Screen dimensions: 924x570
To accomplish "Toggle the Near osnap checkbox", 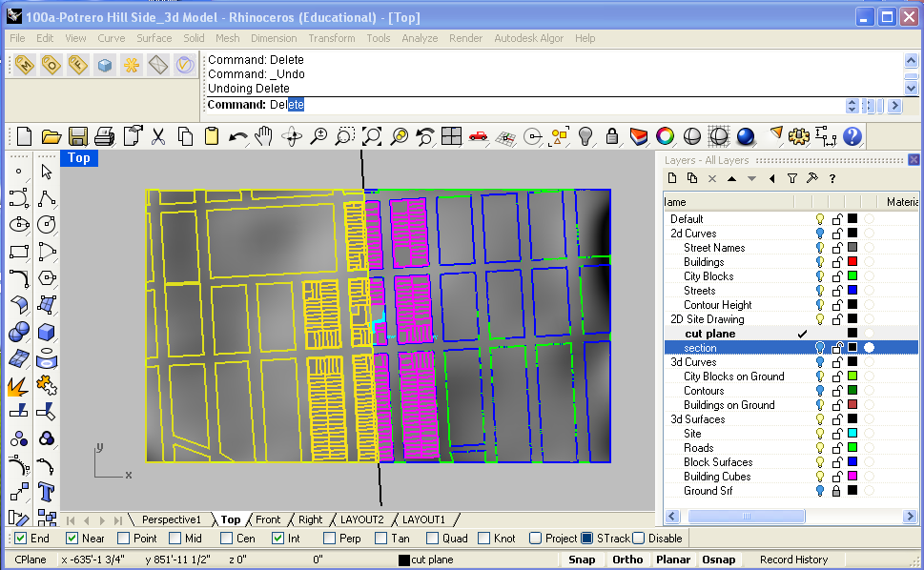I will (72, 539).
